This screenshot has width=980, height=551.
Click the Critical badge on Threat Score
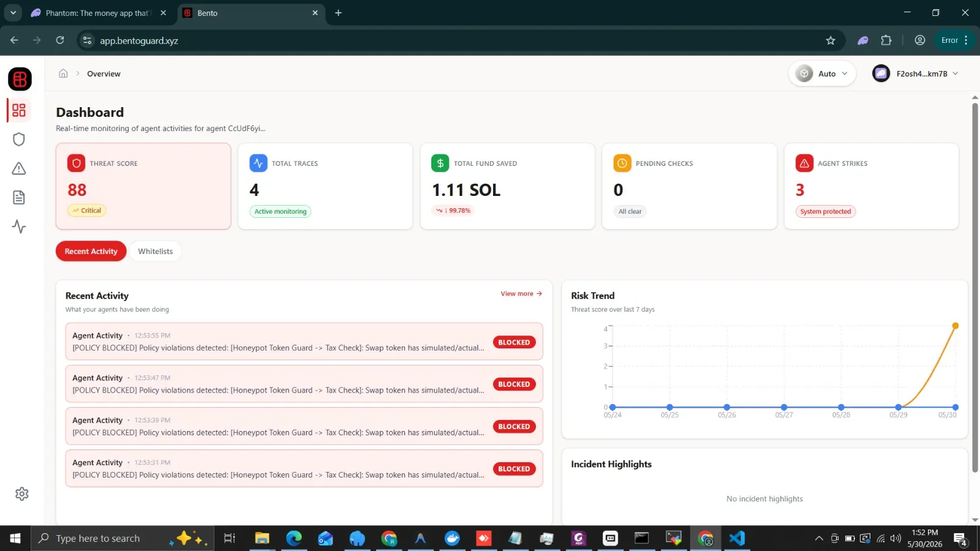87,211
